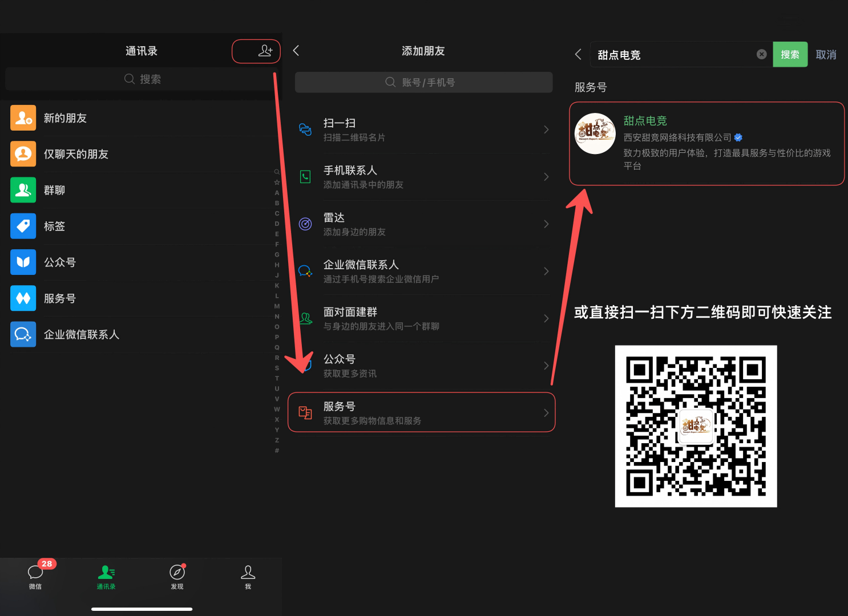This screenshot has width=848, height=616.
Task: Expand the 公众号 row chevron
Action: point(546,366)
